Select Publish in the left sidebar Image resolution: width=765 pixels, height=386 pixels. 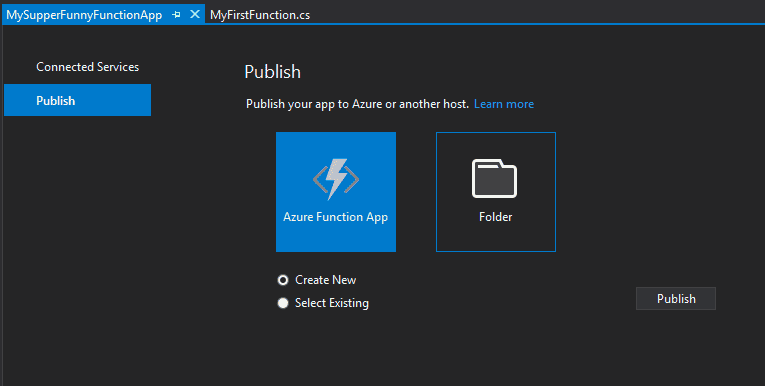78,100
